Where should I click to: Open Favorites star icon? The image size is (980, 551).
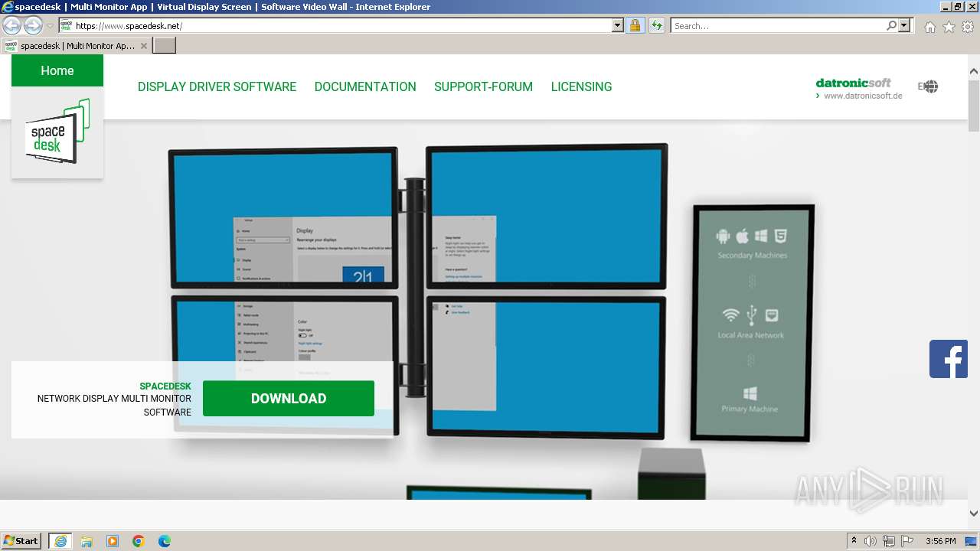tap(949, 27)
